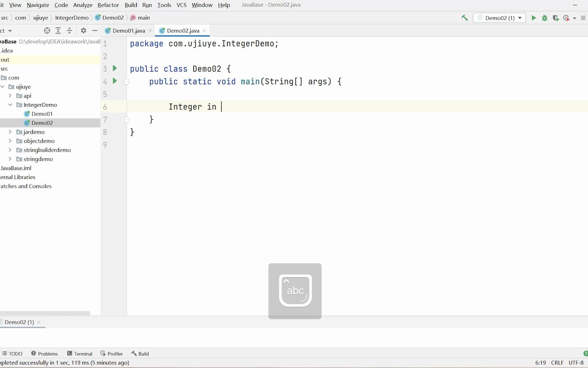Open the Build tool window

(x=140, y=354)
